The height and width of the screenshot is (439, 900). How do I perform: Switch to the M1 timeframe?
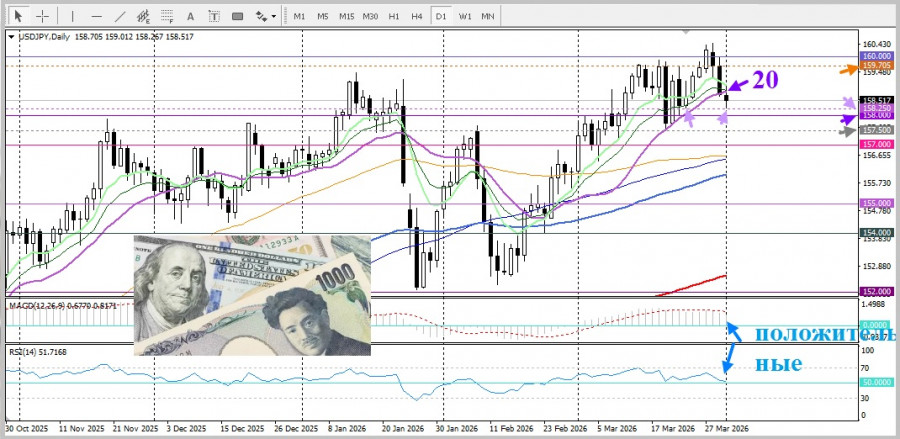tap(299, 16)
